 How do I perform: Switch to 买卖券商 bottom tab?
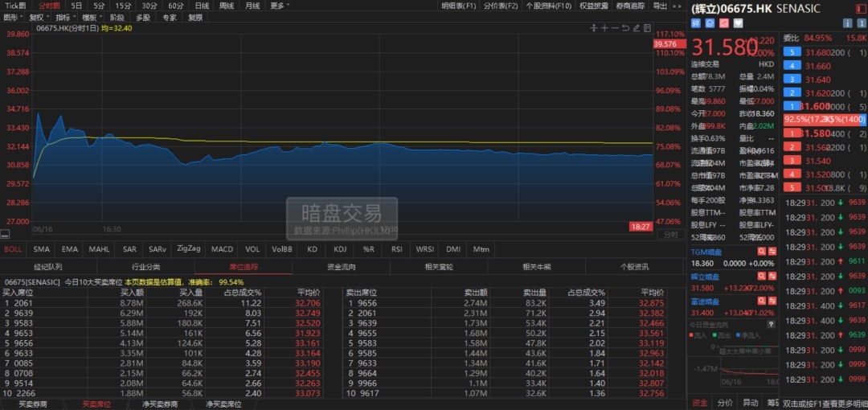point(33,404)
